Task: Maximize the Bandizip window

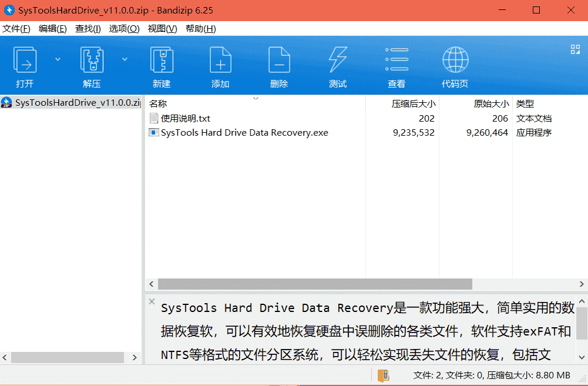Action: point(537,10)
